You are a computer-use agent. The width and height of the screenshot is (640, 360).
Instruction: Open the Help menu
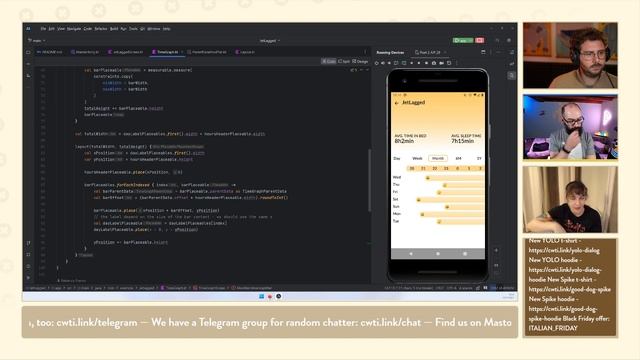pyautogui.click(x=167, y=29)
